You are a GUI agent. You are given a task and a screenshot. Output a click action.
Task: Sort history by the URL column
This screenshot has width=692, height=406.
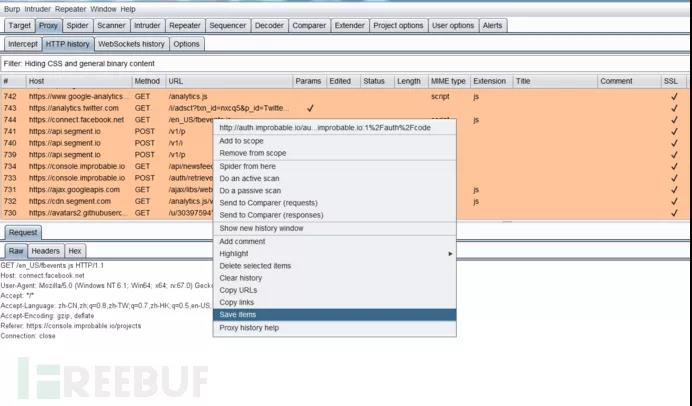pyautogui.click(x=229, y=81)
